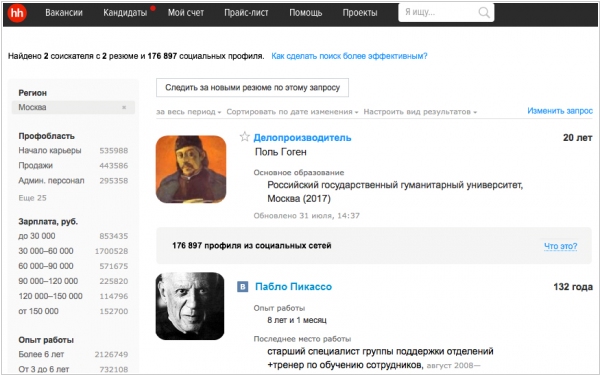Click the Обновлено 31 июля, 14:37 text
This screenshot has width=600, height=375.
pos(307,215)
